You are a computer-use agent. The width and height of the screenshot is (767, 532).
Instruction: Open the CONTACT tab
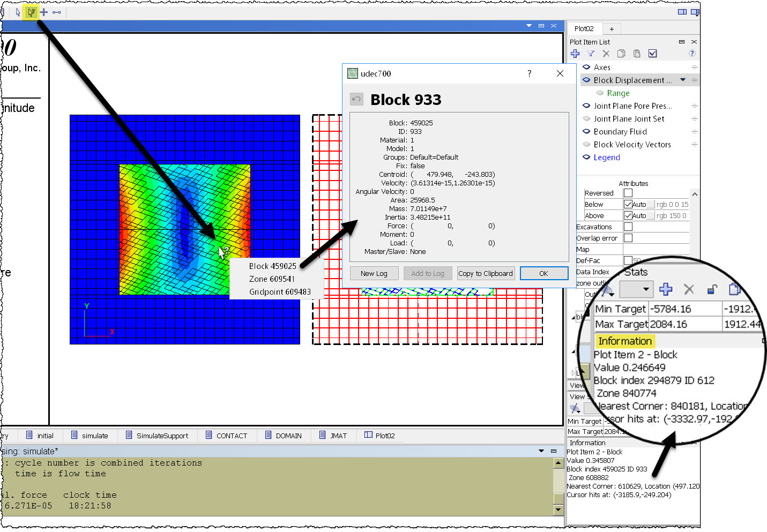pyautogui.click(x=227, y=436)
